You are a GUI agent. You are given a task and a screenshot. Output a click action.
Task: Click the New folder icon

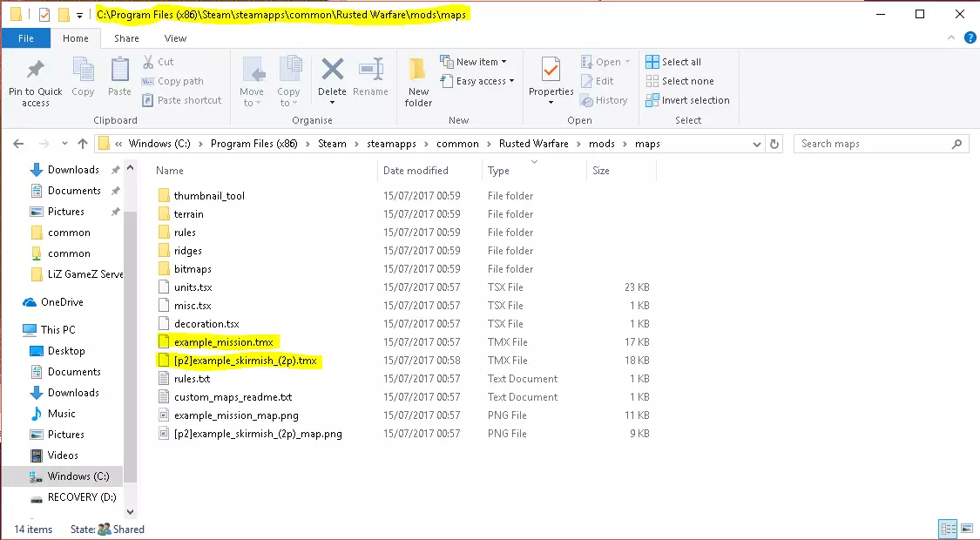pos(418,70)
